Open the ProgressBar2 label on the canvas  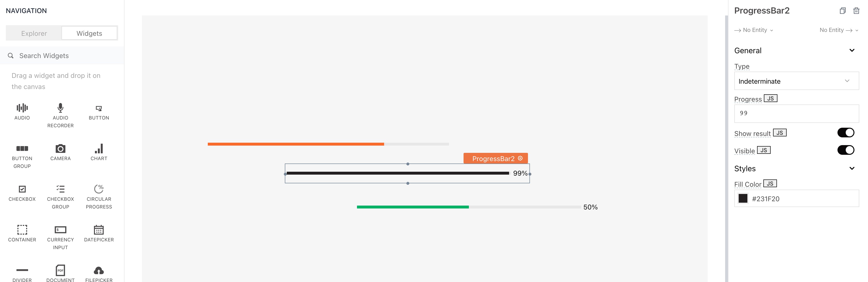(493, 159)
